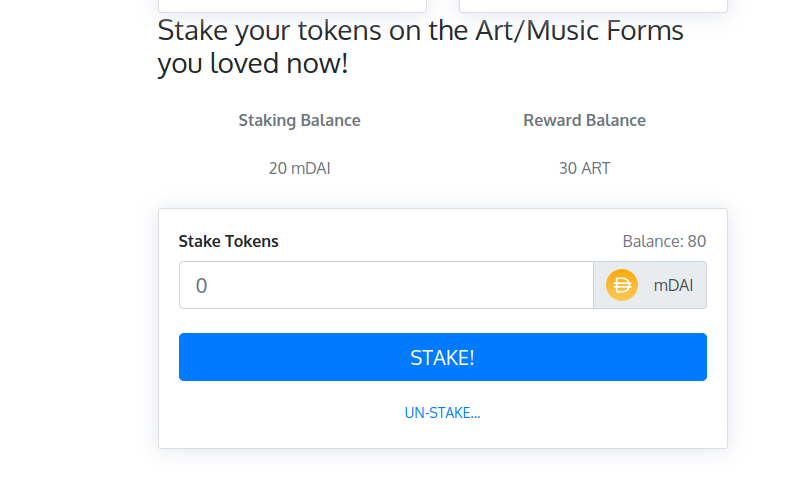This screenshot has height=495, width=807.
Task: Click the partially visible top-left card
Action: click(x=292, y=5)
